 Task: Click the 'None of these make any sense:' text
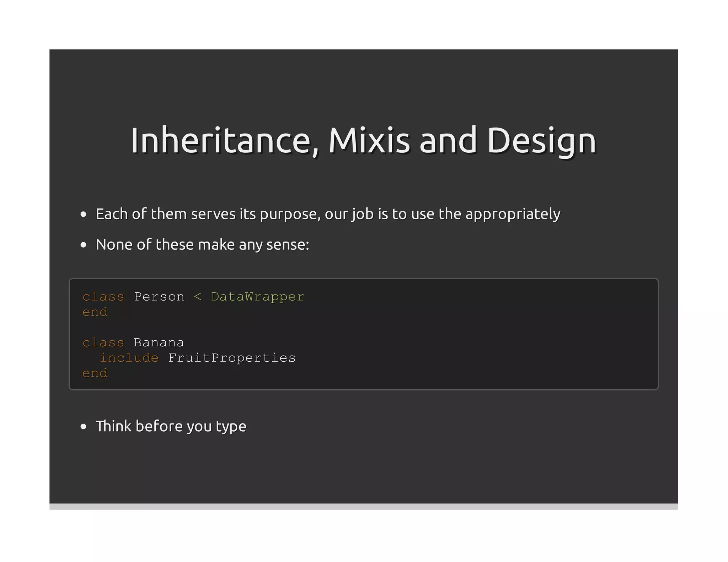click(203, 245)
